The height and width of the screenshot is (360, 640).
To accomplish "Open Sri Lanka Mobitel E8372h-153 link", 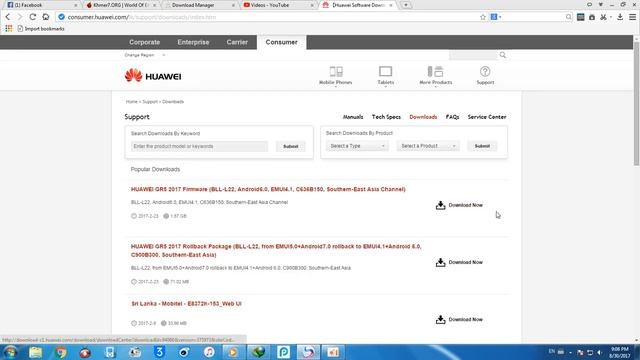I will click(x=186, y=304).
